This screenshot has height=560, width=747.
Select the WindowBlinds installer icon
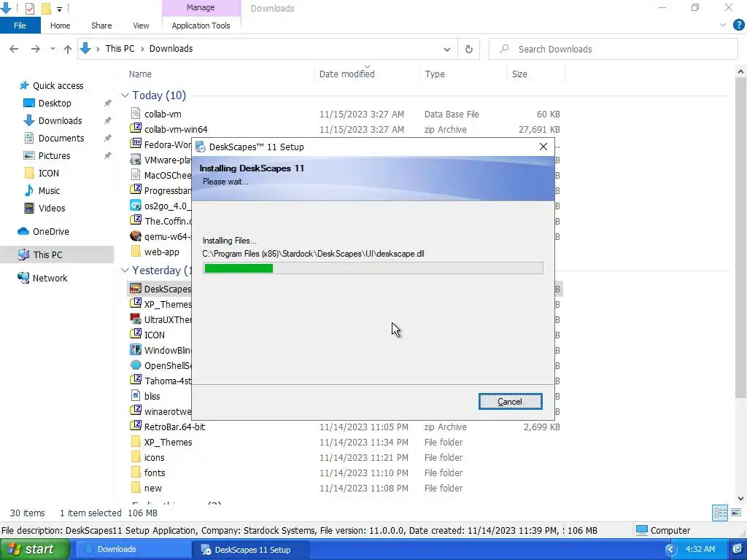click(136, 350)
